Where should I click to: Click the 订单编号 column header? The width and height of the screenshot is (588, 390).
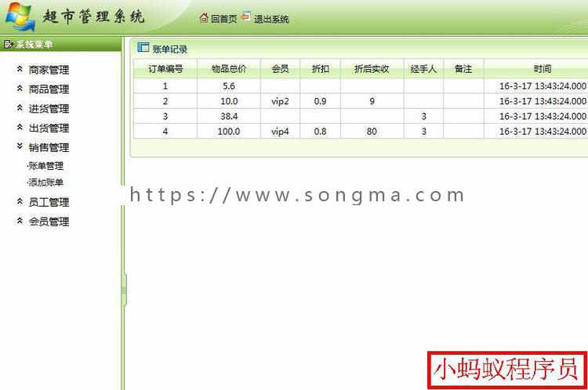pos(165,69)
